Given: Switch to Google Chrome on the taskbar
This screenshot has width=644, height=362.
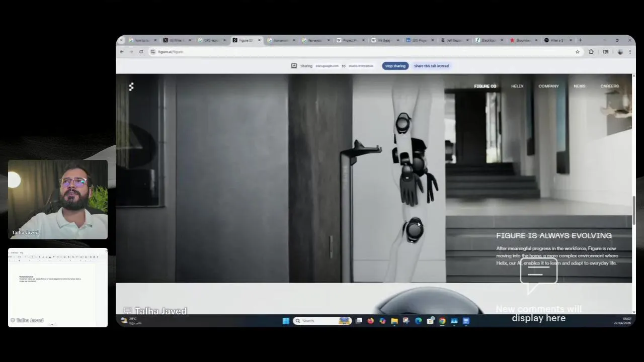Looking at the screenshot, I should click(x=442, y=321).
